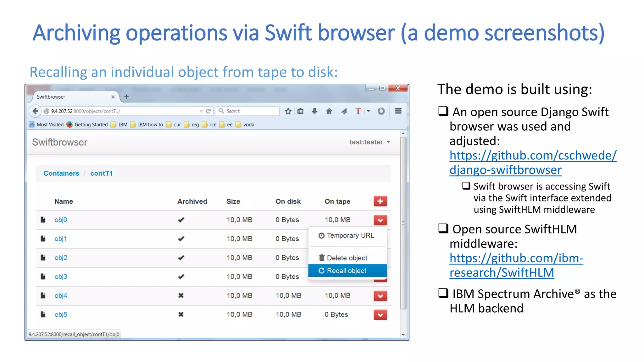Select Recall object in the menu
Viewport: 644px width, 362px height.
[x=347, y=271]
